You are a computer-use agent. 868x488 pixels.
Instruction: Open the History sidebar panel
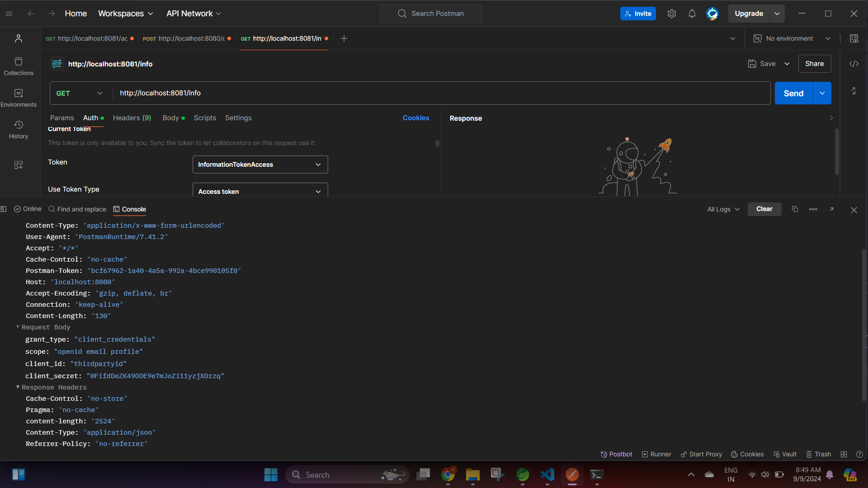[x=19, y=129]
